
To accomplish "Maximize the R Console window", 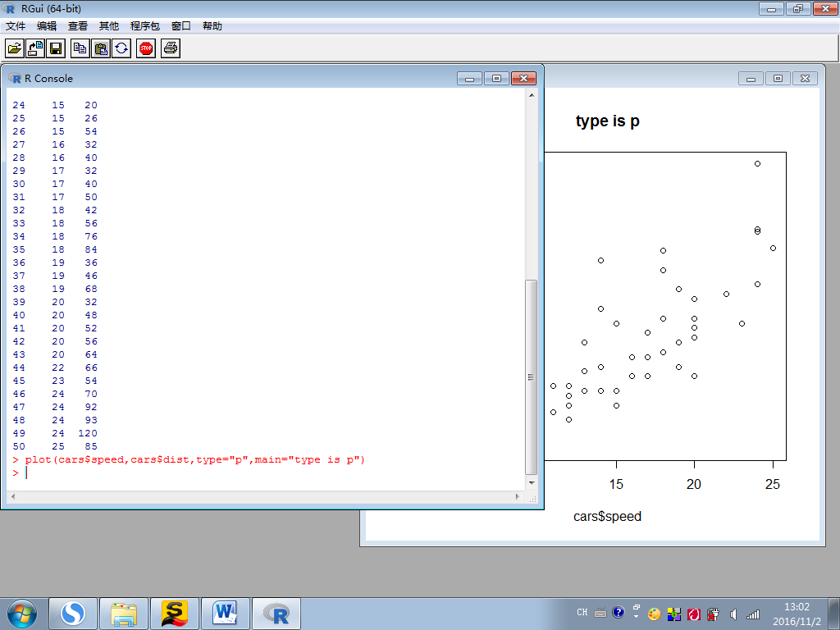I will 496,79.
